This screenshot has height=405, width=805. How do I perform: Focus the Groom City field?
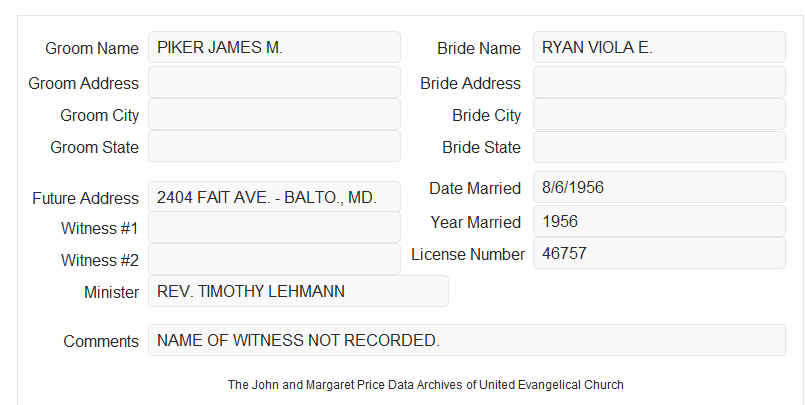pos(274,114)
